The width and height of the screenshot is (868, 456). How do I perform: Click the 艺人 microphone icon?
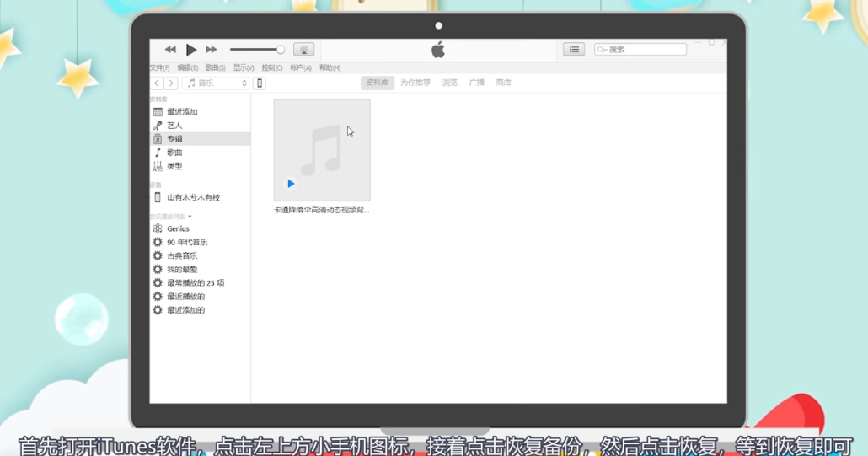tap(158, 126)
